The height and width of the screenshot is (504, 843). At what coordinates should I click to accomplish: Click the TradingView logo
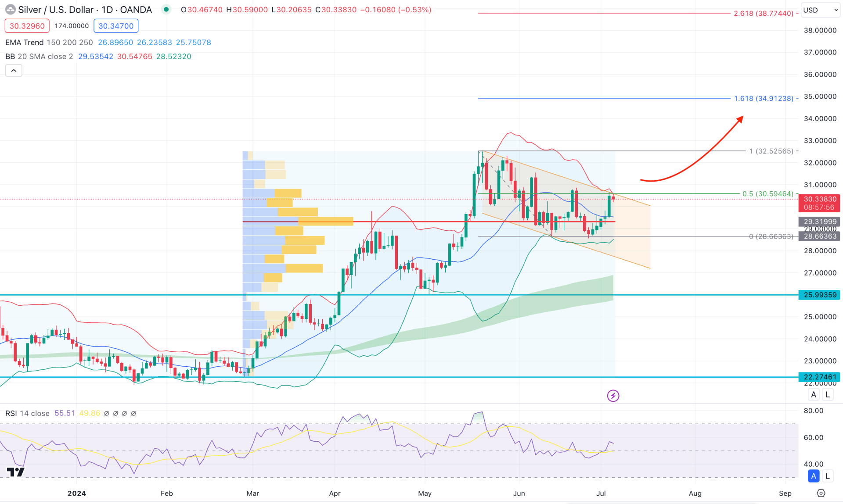coord(16,472)
